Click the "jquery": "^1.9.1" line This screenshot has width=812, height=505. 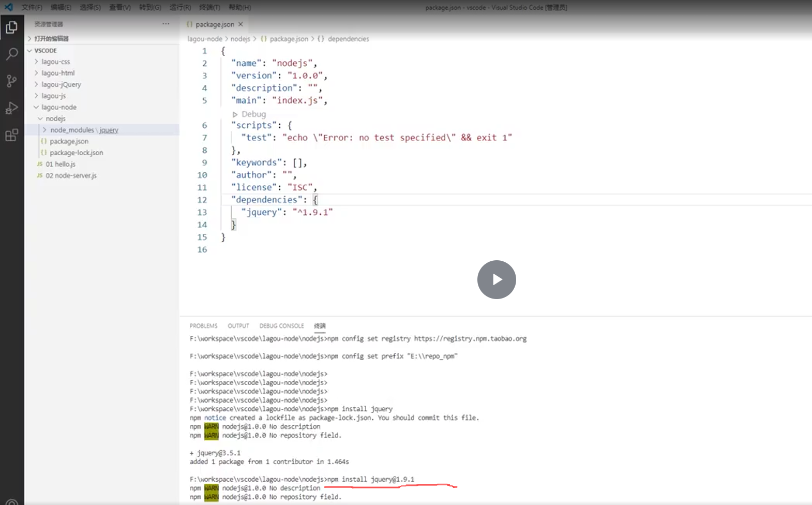[x=287, y=212]
